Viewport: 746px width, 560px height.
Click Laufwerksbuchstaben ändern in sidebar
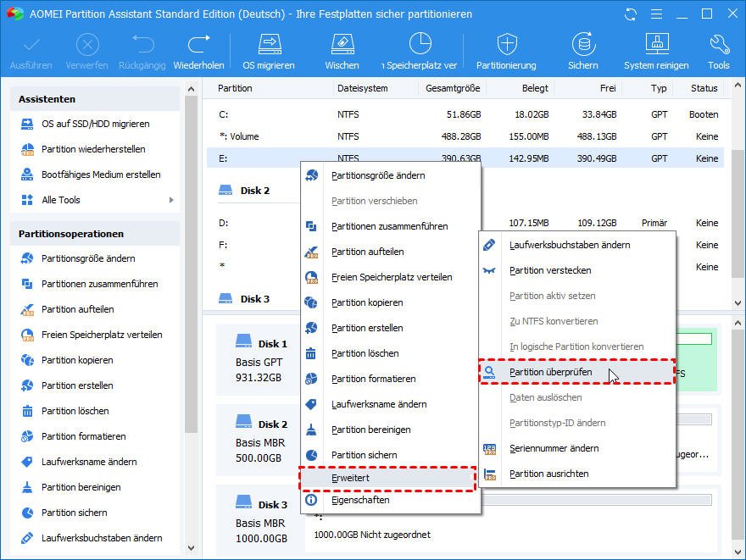coord(102,538)
